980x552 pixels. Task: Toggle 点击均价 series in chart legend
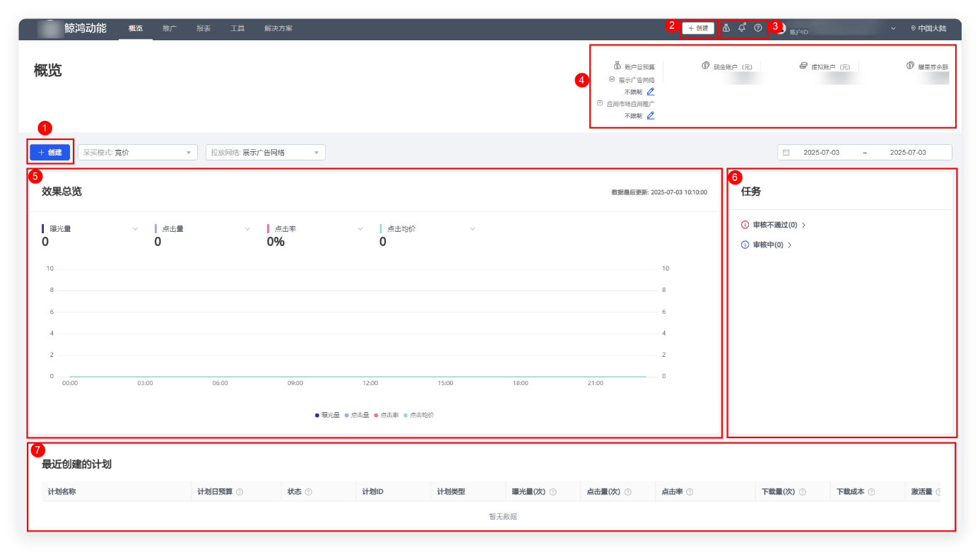coord(419,415)
